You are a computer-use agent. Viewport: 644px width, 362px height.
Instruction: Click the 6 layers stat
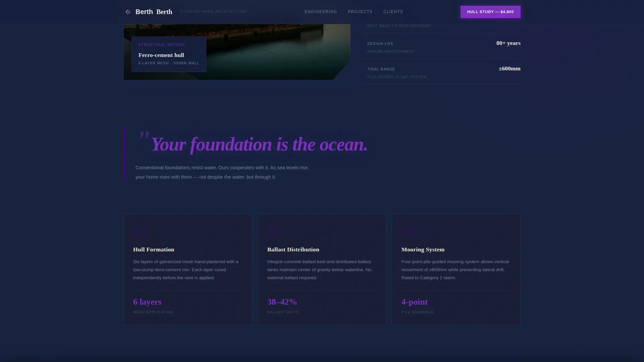(147, 302)
